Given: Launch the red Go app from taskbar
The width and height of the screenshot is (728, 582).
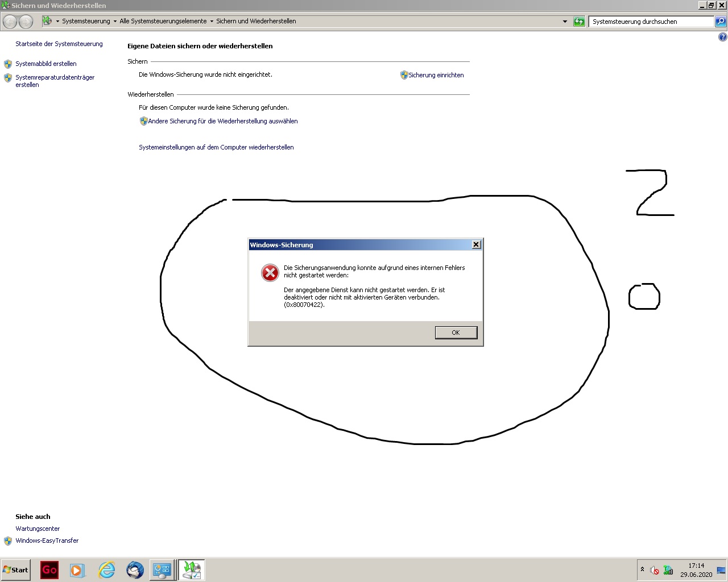Looking at the screenshot, I should (x=49, y=570).
